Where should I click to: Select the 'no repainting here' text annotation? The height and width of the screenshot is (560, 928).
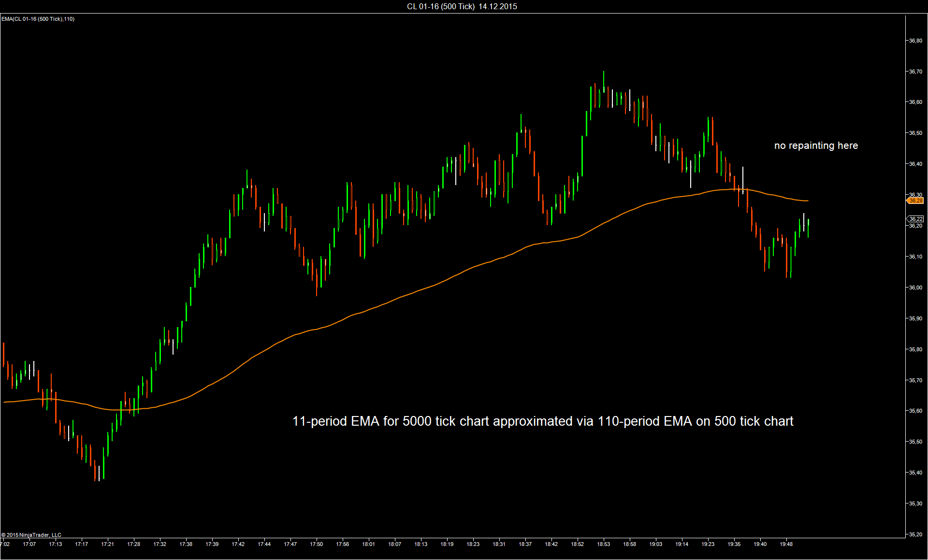[816, 145]
